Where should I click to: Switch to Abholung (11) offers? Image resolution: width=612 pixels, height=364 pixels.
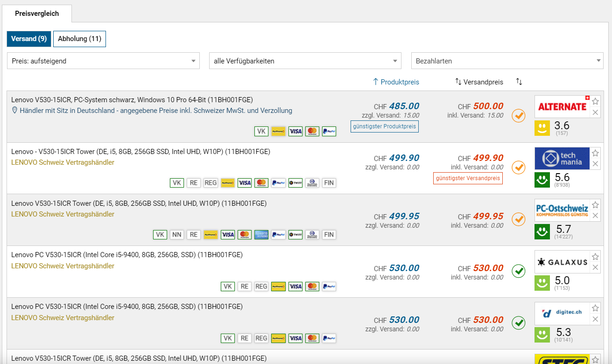tap(79, 39)
